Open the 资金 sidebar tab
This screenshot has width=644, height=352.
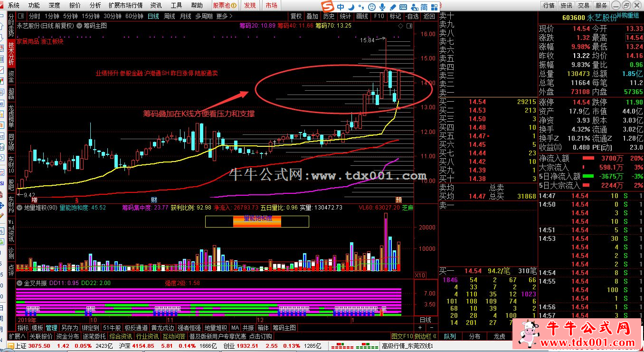coord(11,76)
